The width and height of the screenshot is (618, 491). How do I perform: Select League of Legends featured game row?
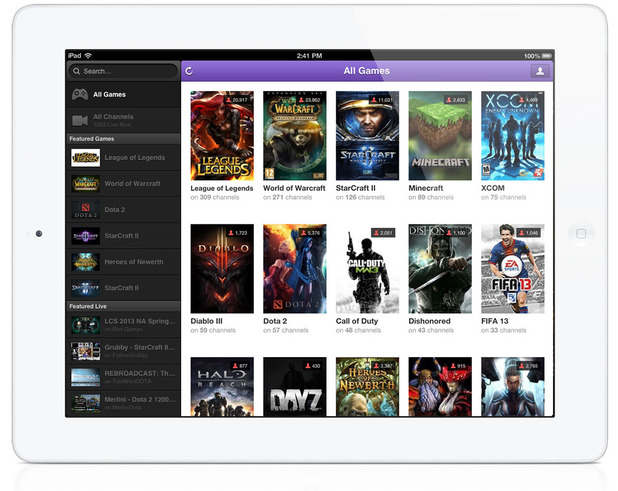123,158
